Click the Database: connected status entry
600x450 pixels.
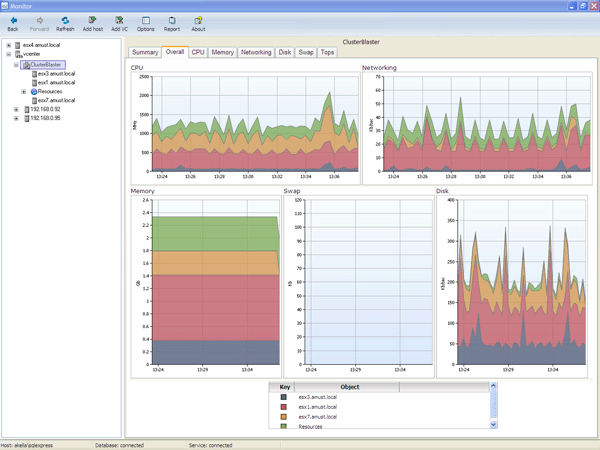pyautogui.click(x=119, y=445)
